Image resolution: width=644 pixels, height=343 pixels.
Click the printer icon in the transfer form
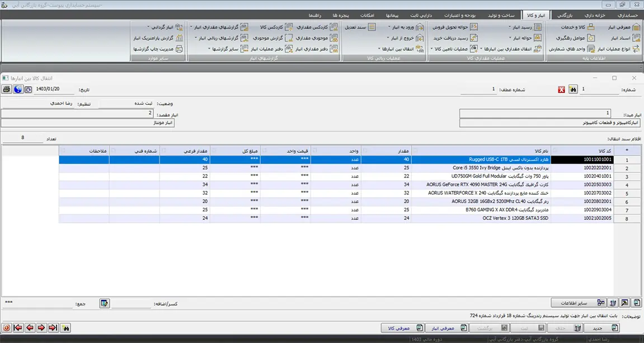[7, 90]
